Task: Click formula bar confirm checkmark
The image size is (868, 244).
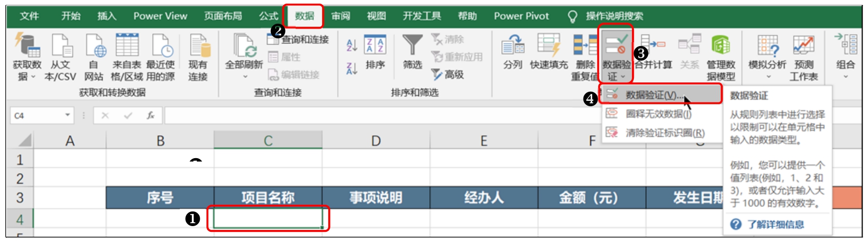Action: (x=128, y=115)
